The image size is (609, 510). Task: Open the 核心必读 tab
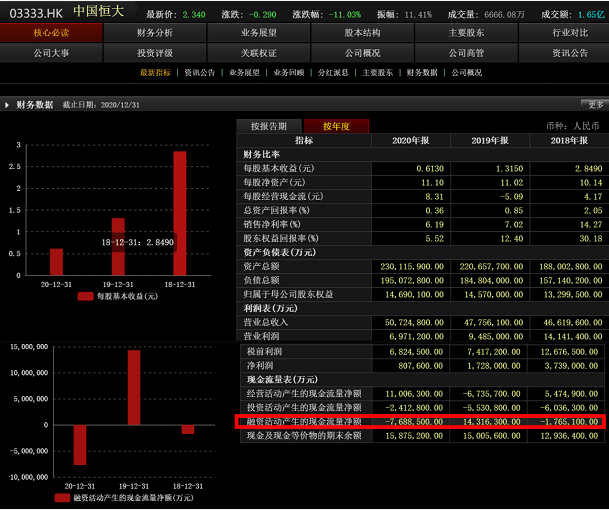pyautogui.click(x=52, y=33)
